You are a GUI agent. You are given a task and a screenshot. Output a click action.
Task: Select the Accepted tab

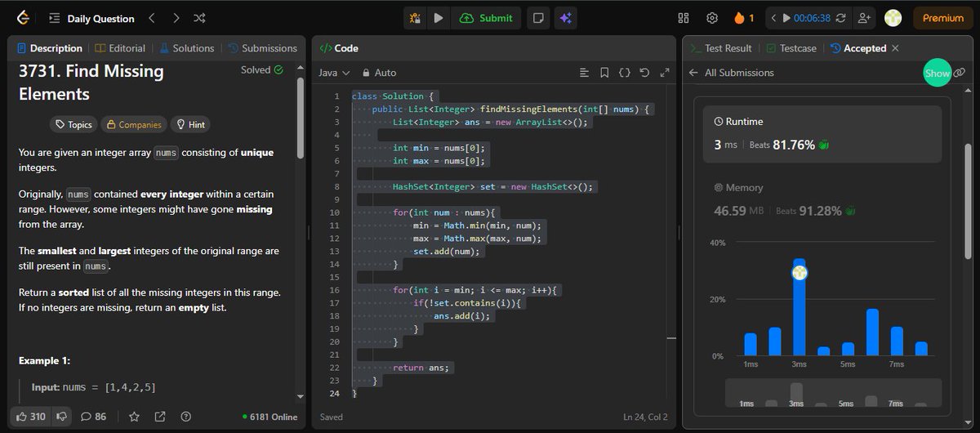[858, 48]
